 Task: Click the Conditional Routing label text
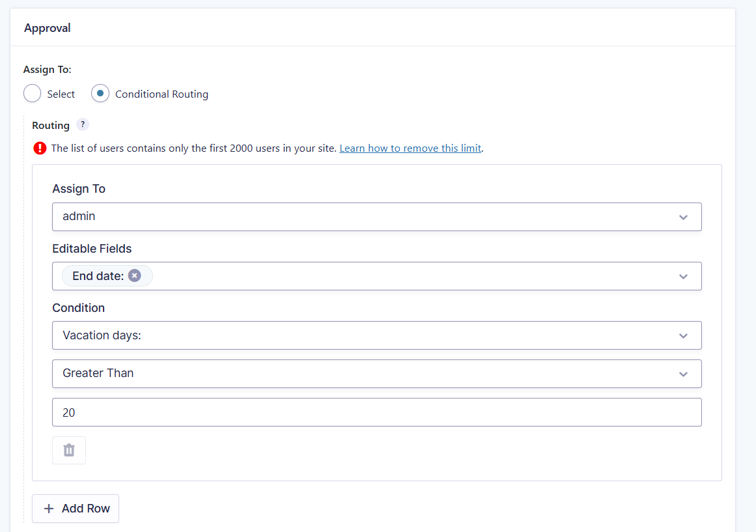pyautogui.click(x=161, y=94)
